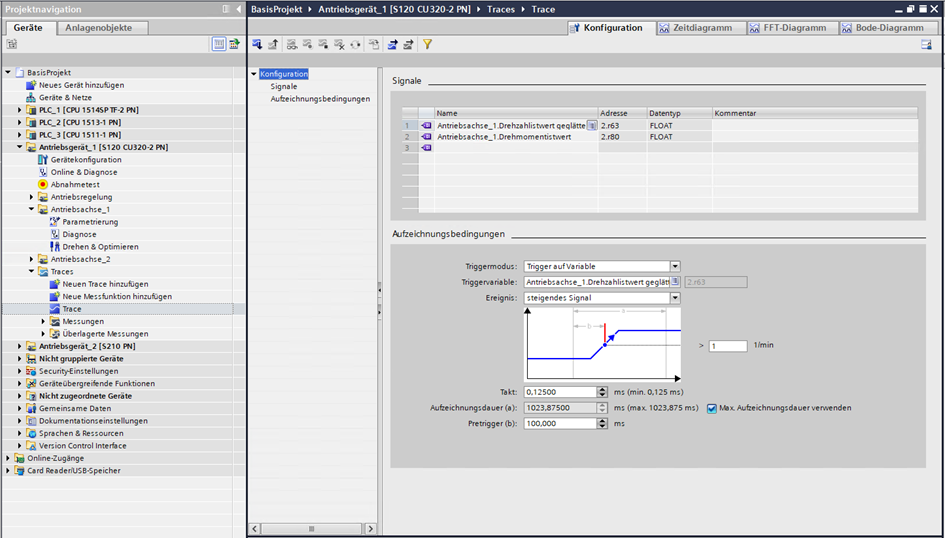Click the Takt input field
Image resolution: width=945 pixels, height=538 pixels.
558,392
